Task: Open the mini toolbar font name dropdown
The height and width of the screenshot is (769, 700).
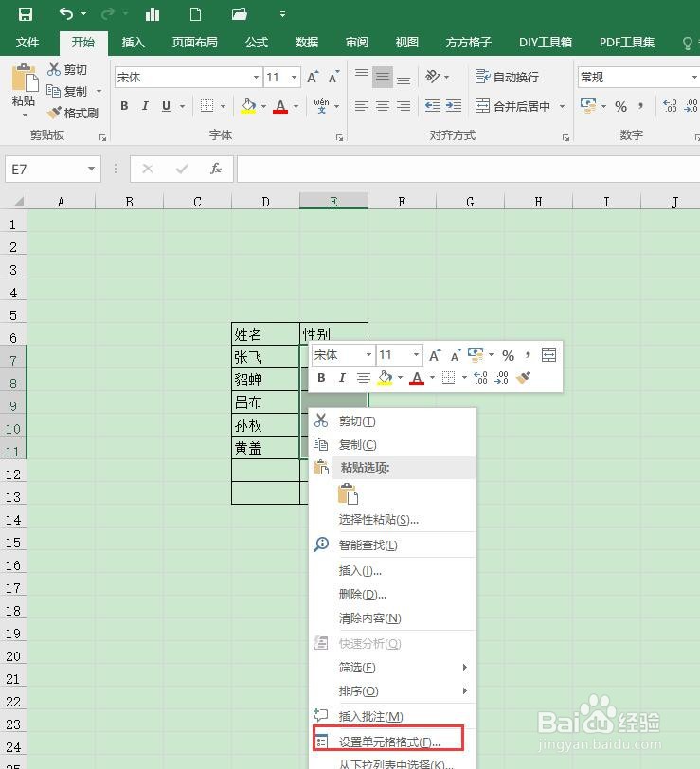Action: coord(368,354)
